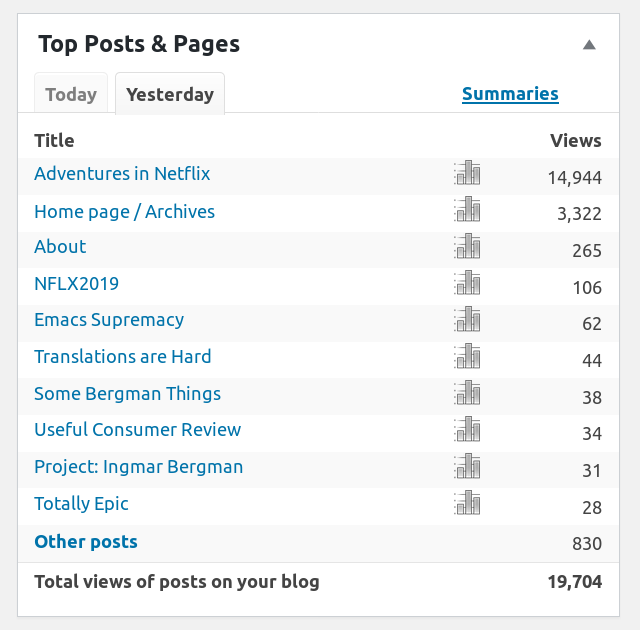
Task: Open the Project: Ingmar Bergman link
Action: 138,467
